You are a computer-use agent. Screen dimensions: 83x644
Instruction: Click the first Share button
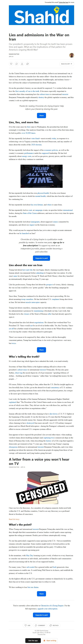coord(41,115)
